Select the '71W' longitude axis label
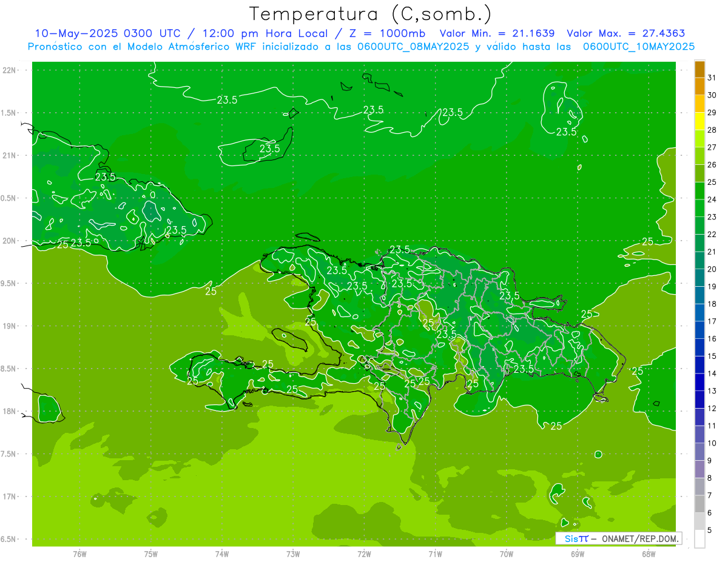The image size is (728, 562). 435,554
